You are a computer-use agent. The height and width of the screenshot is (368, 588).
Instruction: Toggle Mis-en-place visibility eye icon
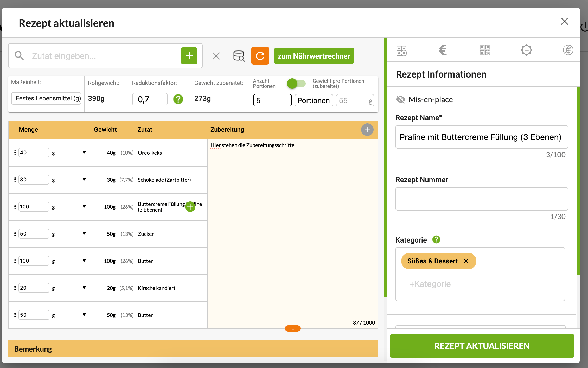point(401,99)
